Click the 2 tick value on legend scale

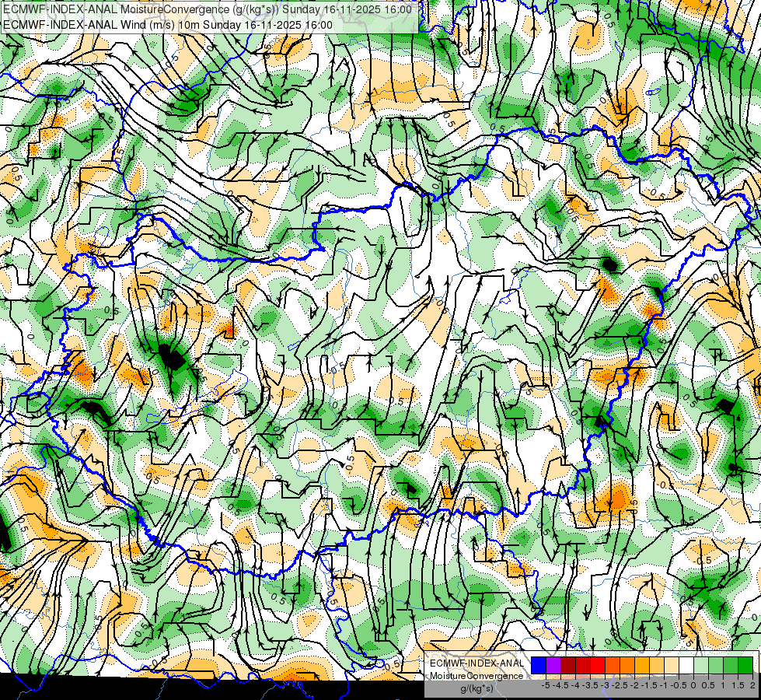coord(752,685)
